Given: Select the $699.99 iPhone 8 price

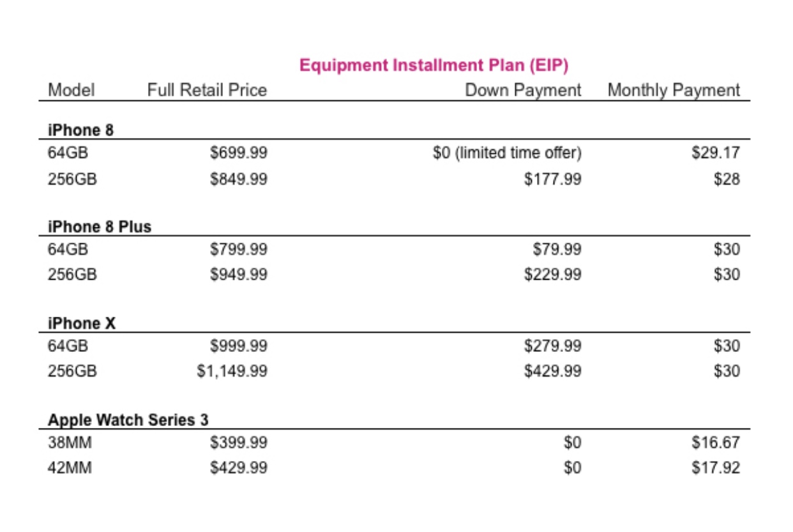Looking at the screenshot, I should click(239, 154).
